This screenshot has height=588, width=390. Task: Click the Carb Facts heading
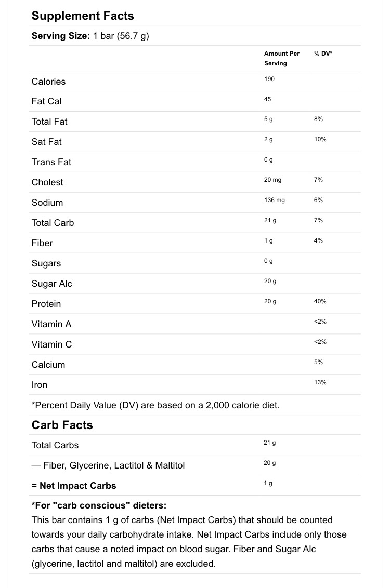tap(62, 425)
